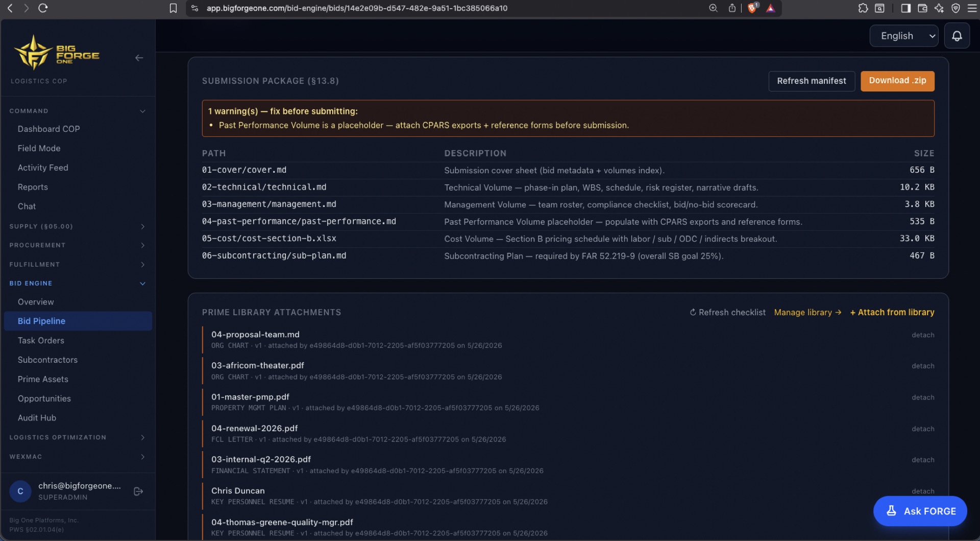Click the Leo AI sparkle icon
Viewport: 980px width, 541px height.
tap(939, 8)
